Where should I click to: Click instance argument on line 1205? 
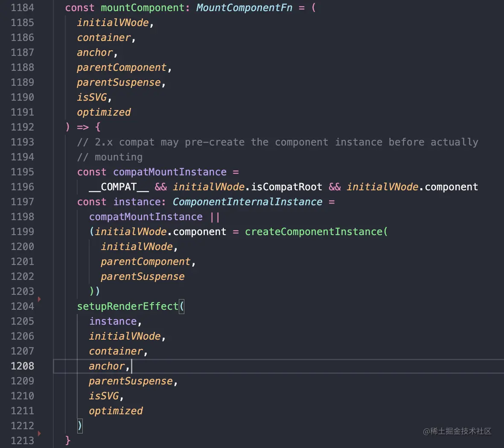tap(113, 321)
